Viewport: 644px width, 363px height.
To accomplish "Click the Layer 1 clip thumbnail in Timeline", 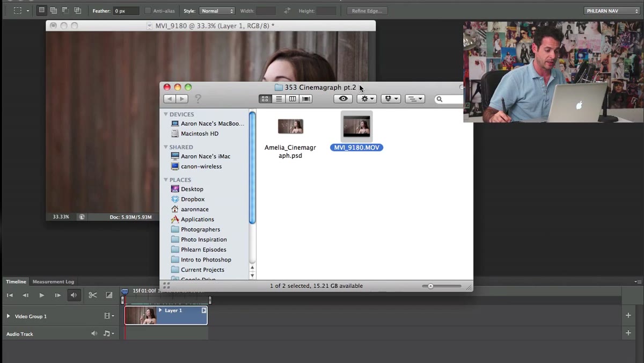I will click(141, 315).
